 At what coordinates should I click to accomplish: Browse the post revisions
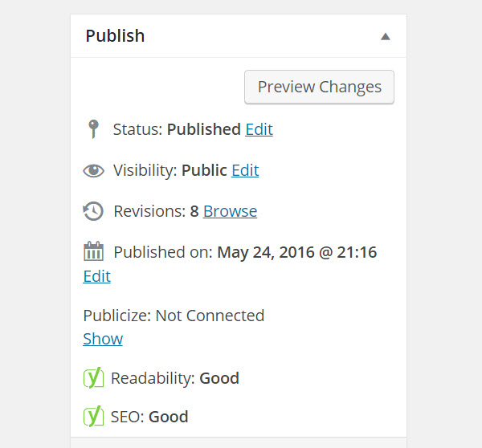point(230,211)
